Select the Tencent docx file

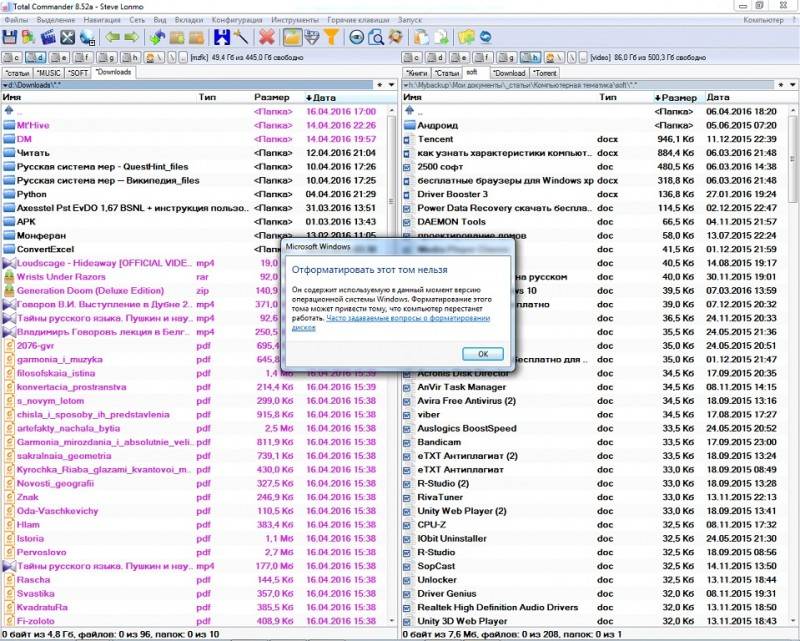pyautogui.click(x=595, y=139)
